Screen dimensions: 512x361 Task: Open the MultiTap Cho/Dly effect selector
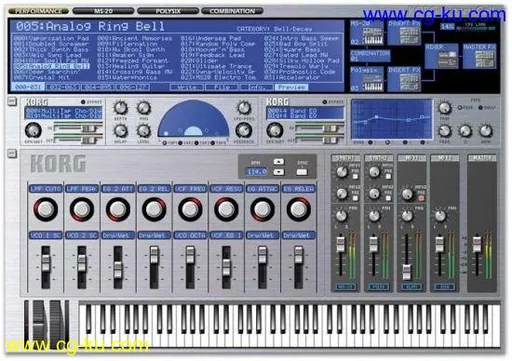(63, 113)
